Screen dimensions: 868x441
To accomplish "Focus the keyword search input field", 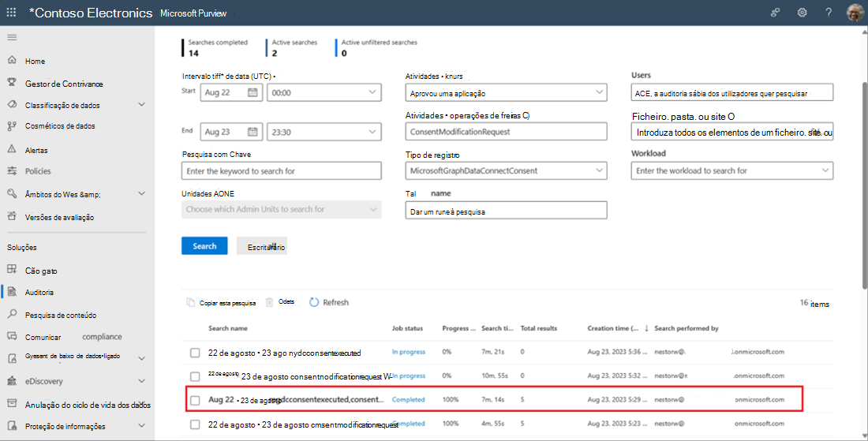I will pos(281,171).
